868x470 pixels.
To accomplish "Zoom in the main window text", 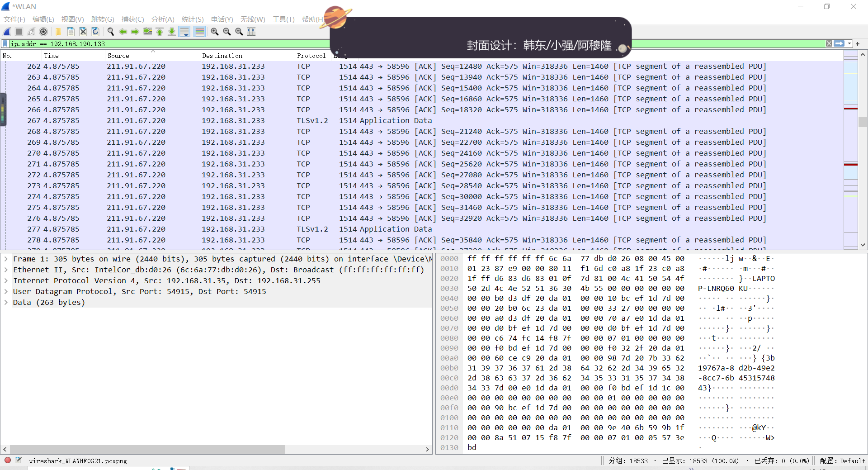I will tap(215, 32).
